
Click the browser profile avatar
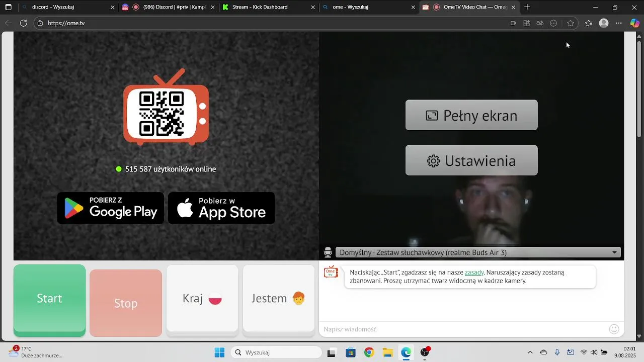604,23
